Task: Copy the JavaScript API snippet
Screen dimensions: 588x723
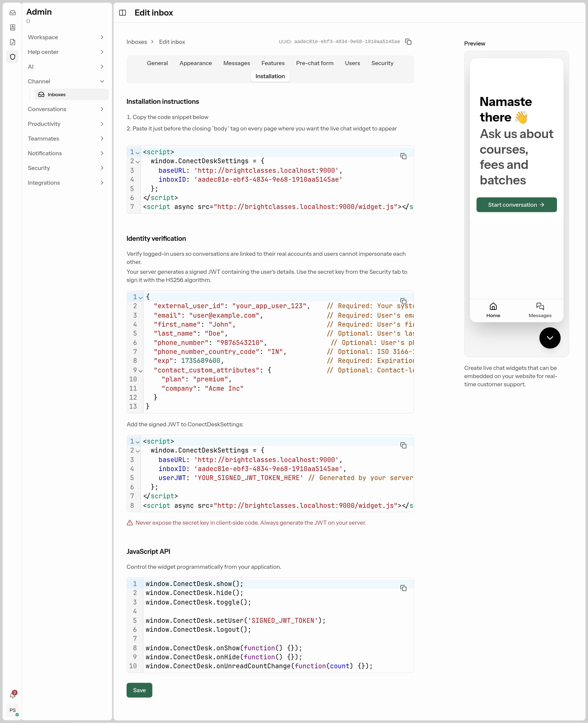Action: (403, 588)
